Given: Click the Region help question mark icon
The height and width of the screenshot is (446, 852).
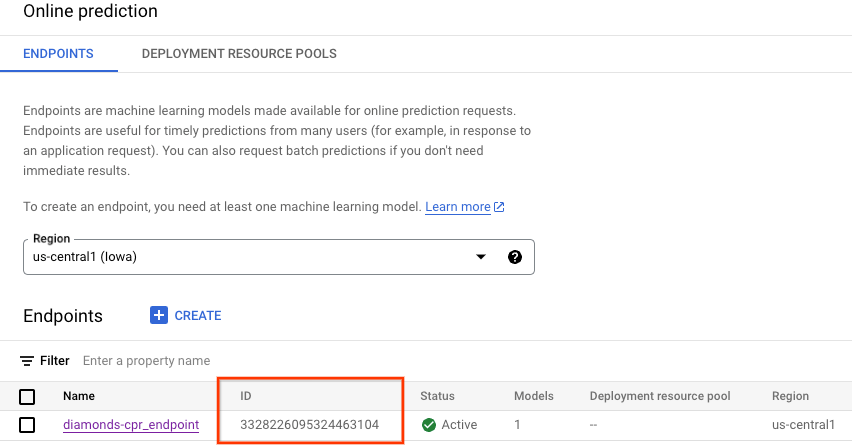Looking at the screenshot, I should point(515,257).
